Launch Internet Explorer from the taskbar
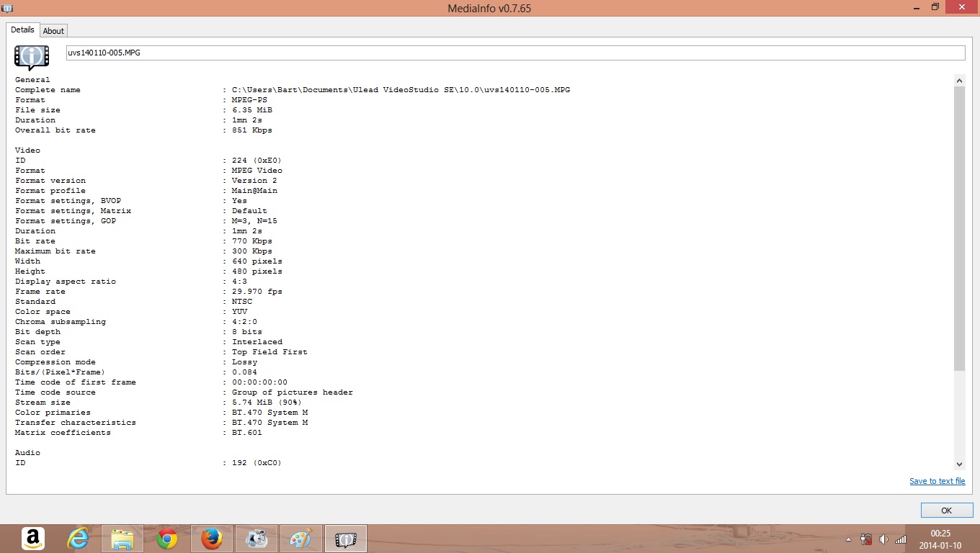This screenshot has height=553, width=980. (x=78, y=538)
